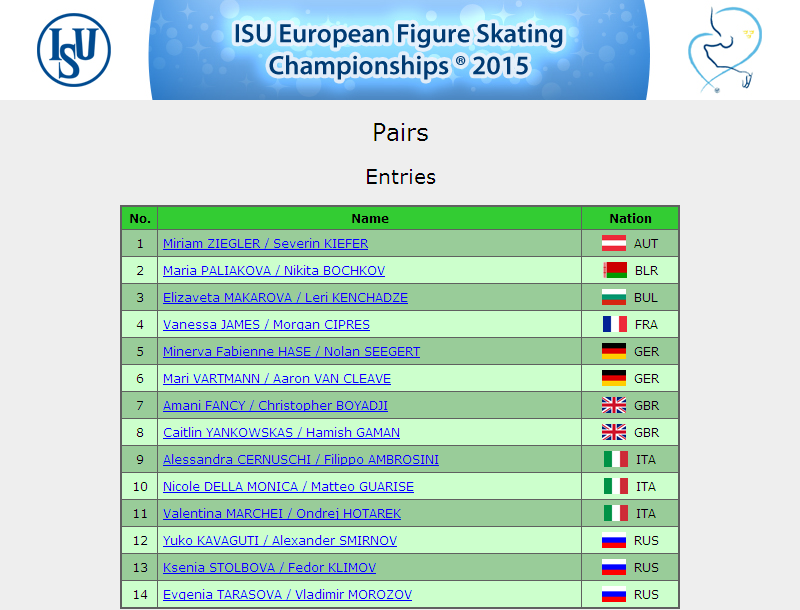Image resolution: width=800 pixels, height=610 pixels.
Task: Click the Championships 2015 banner image
Action: click(399, 49)
